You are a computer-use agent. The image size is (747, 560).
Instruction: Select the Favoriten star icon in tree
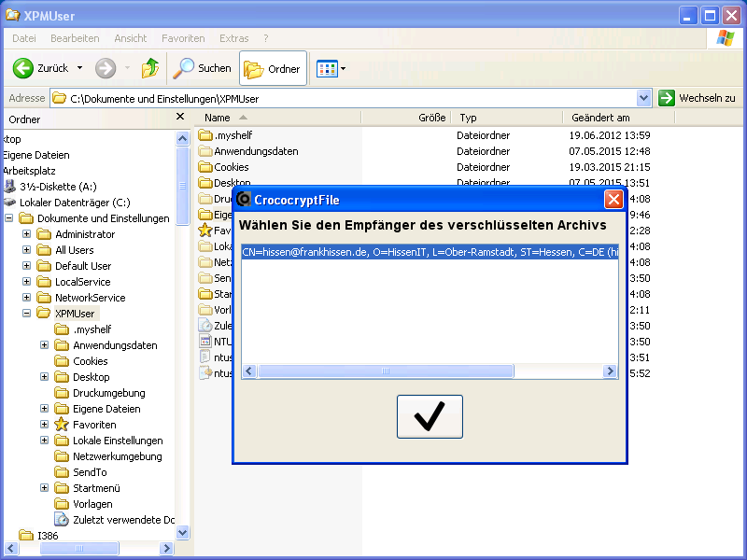pos(62,425)
